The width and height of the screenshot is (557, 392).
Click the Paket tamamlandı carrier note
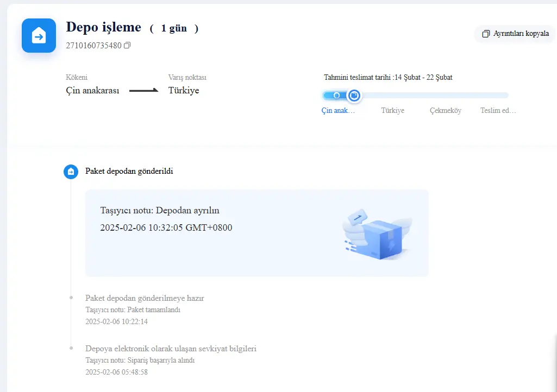(133, 309)
